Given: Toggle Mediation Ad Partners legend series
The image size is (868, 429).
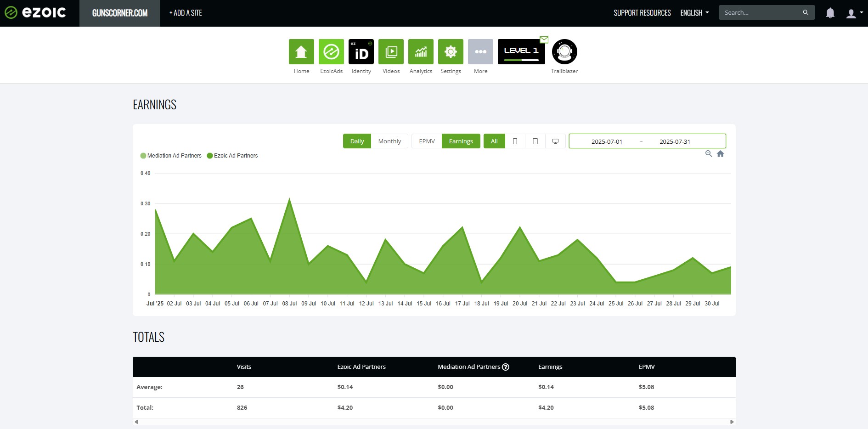Looking at the screenshot, I should click(x=171, y=156).
